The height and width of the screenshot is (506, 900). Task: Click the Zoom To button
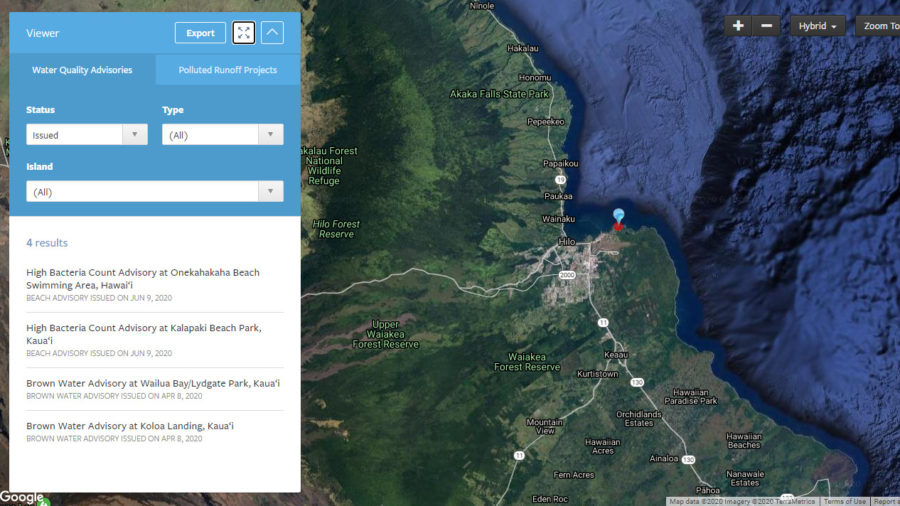[878, 26]
